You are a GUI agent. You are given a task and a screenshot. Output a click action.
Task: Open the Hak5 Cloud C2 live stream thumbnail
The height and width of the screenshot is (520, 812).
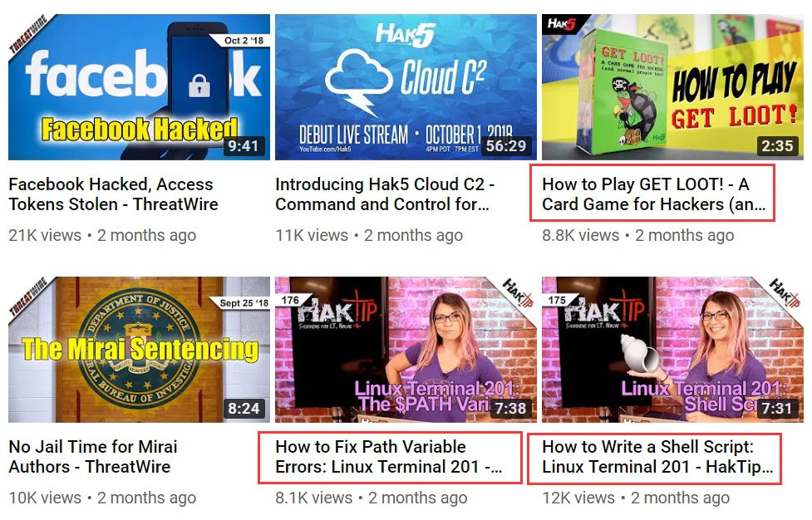pyautogui.click(x=406, y=87)
